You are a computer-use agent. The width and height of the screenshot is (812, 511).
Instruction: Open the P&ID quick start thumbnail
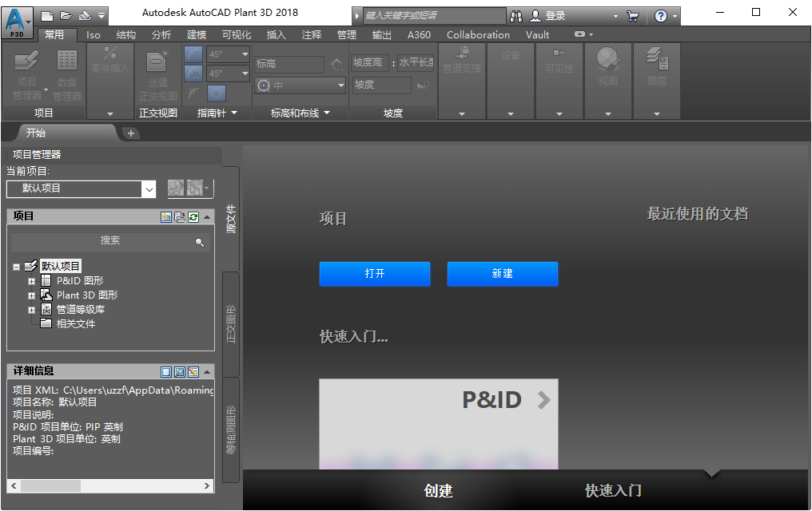439,424
